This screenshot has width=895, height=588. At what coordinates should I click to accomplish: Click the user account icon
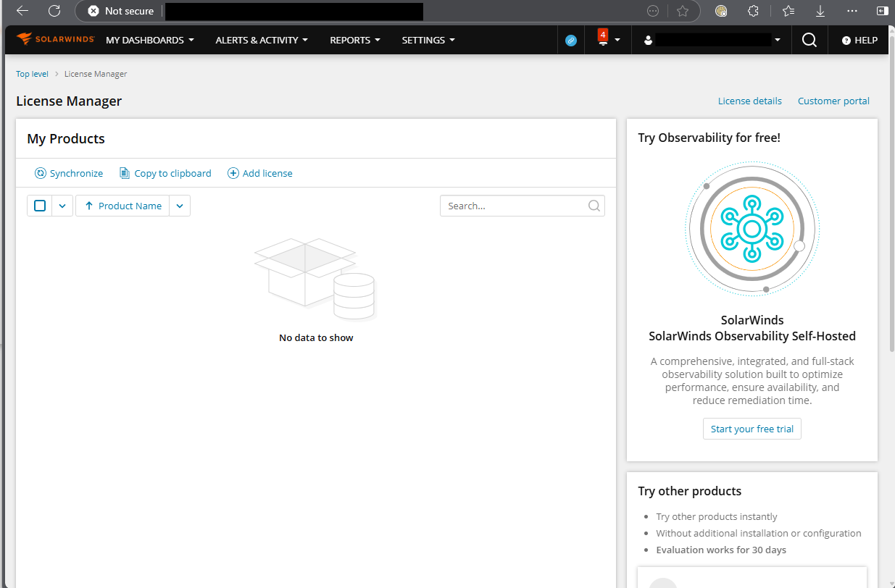(648, 41)
